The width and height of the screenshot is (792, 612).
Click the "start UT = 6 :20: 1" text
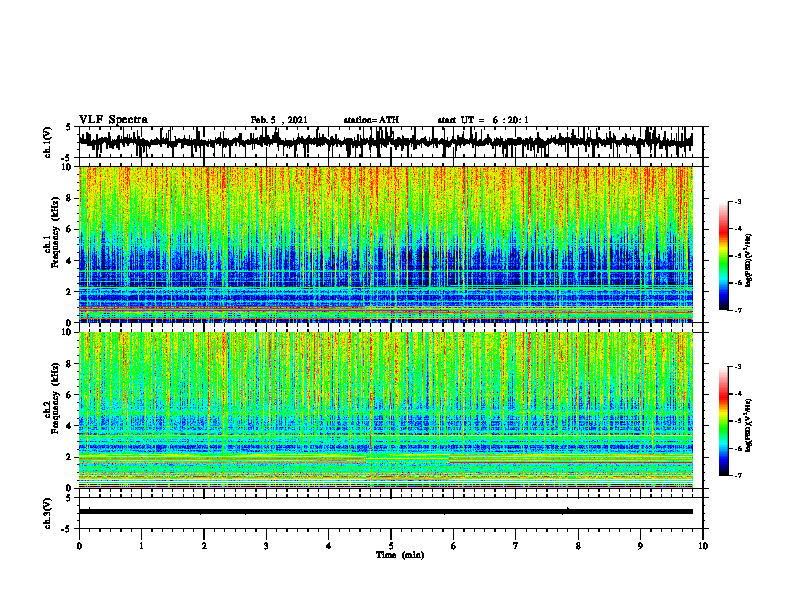click(x=483, y=120)
